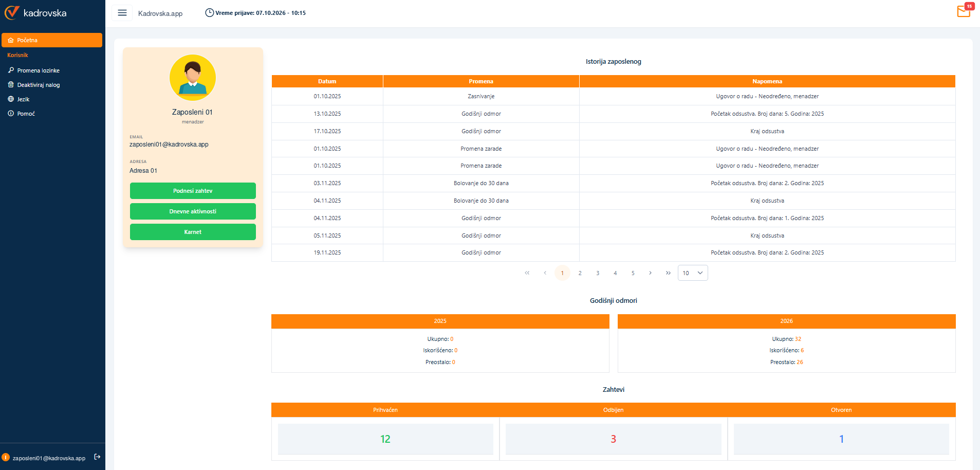The width and height of the screenshot is (980, 470).
Task: Go to next page of history table
Action: (x=651, y=273)
